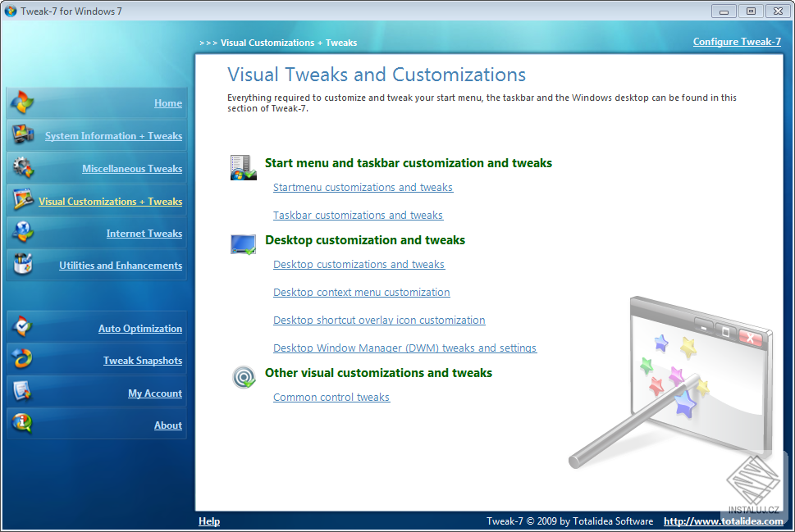The width and height of the screenshot is (795, 532).
Task: Maximize the Tweak-7 window
Action: 751,11
